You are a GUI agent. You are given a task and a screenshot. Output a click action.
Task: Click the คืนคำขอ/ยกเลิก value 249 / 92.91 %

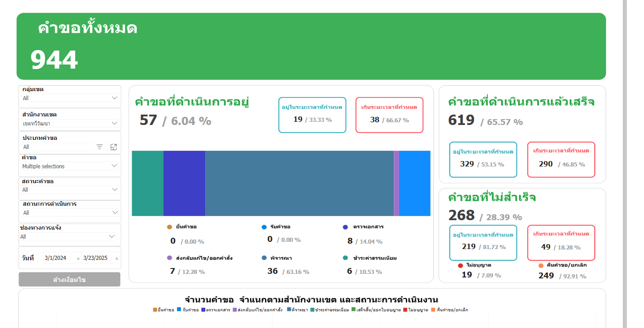tap(562, 276)
